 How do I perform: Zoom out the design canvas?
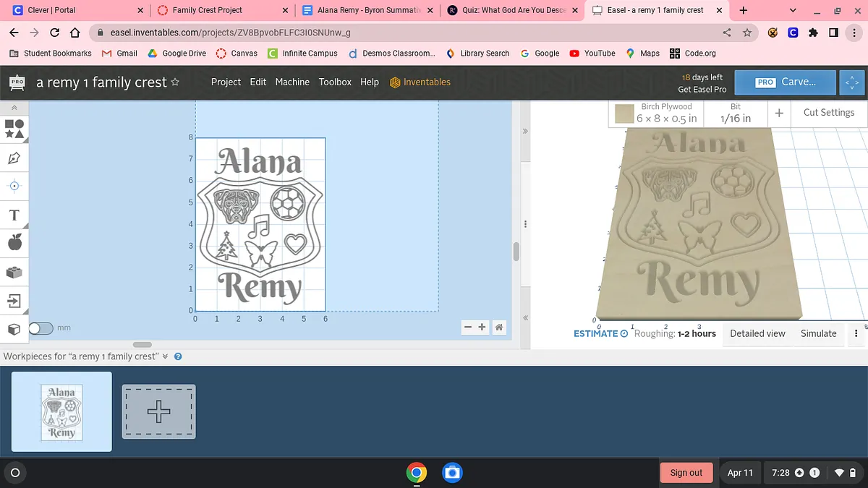pyautogui.click(x=468, y=328)
